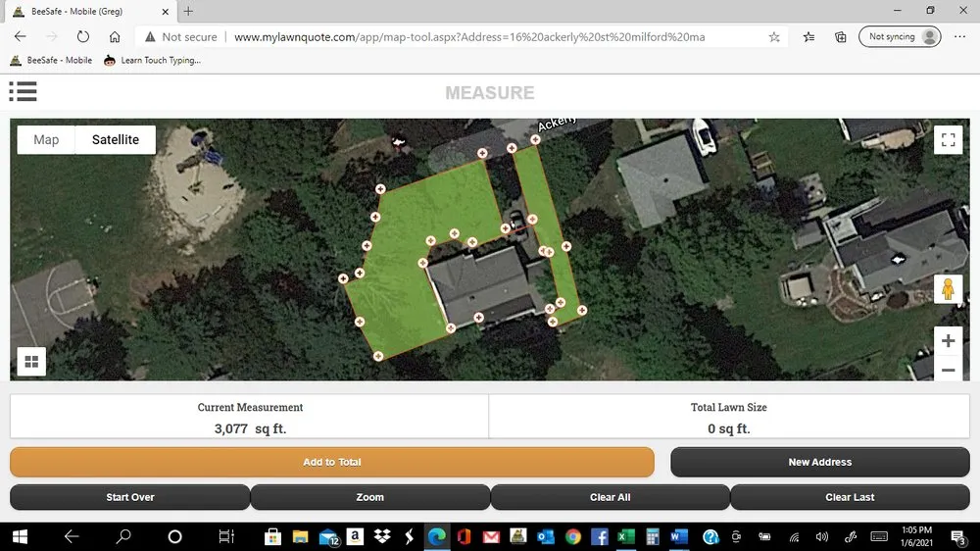This screenshot has height=551, width=980.
Task: Switch map to Satellite view
Action: pyautogui.click(x=116, y=139)
